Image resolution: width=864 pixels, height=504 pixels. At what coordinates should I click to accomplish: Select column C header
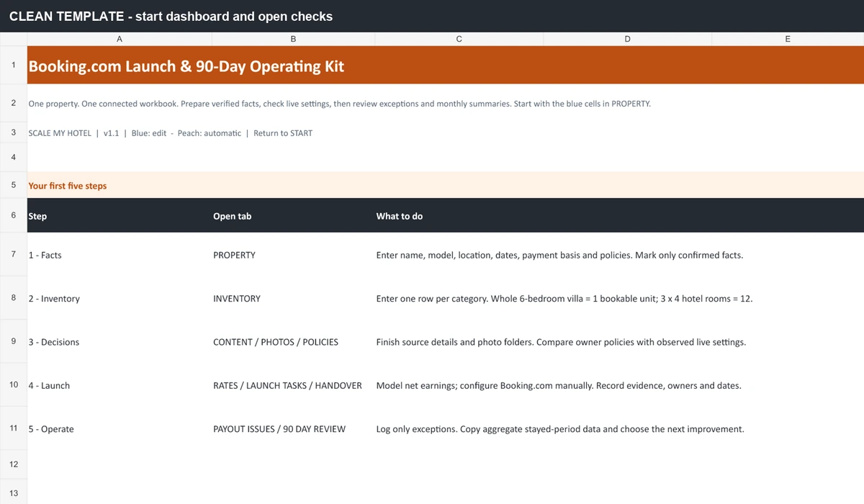459,39
